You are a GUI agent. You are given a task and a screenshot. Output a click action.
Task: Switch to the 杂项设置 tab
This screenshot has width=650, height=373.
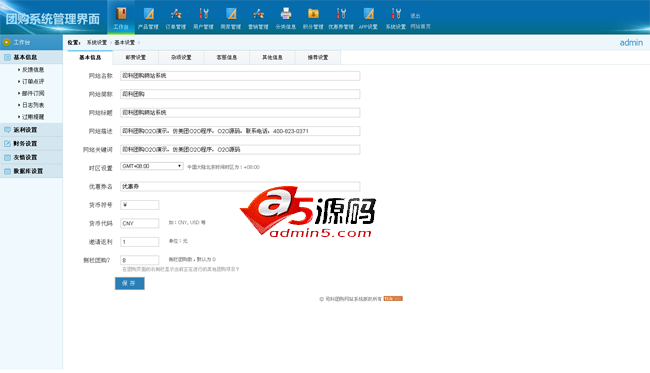pyautogui.click(x=181, y=58)
